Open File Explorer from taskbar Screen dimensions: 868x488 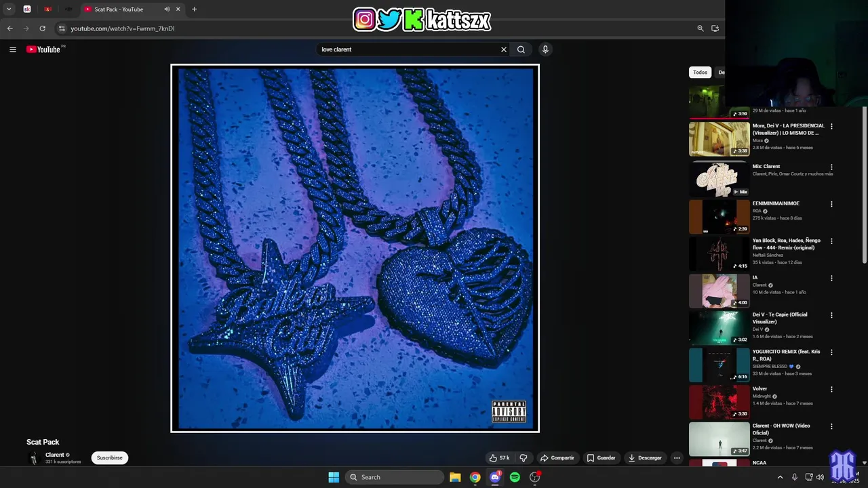point(455,477)
